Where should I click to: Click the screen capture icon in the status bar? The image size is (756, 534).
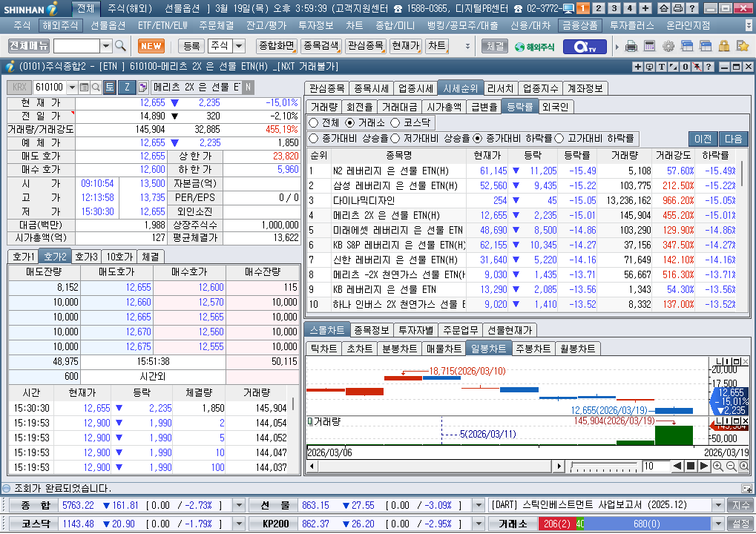click(746, 488)
